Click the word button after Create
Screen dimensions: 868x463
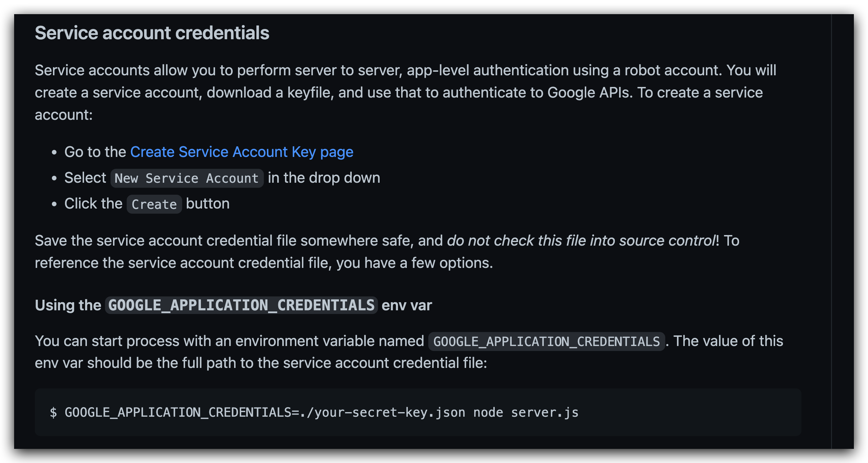coord(208,204)
